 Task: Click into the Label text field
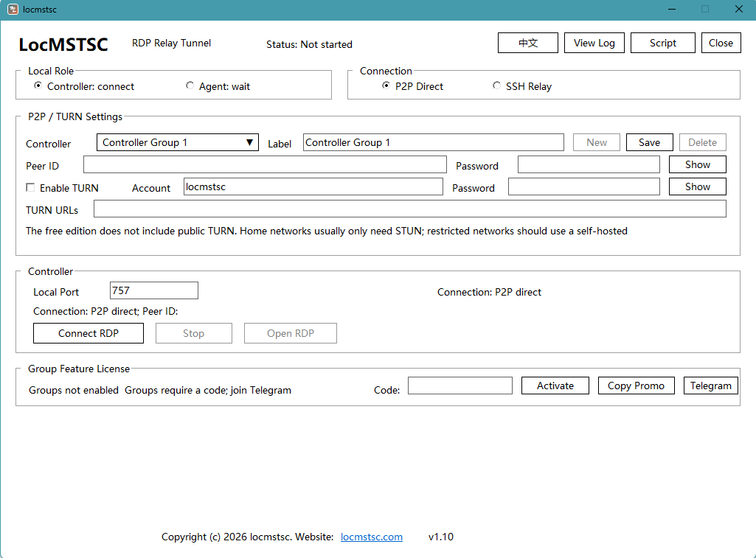(x=434, y=142)
